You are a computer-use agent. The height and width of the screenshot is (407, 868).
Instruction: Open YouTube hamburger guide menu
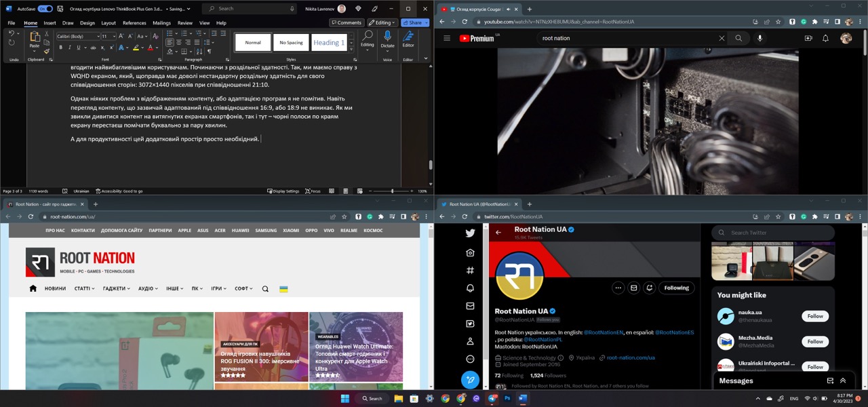447,39
